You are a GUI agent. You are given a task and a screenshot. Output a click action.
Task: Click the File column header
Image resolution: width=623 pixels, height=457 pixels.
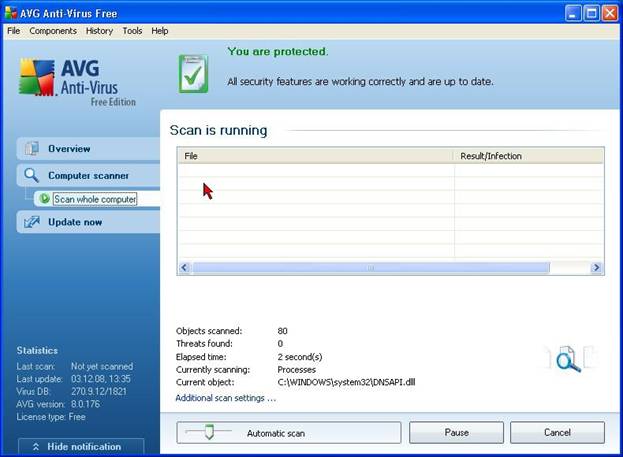click(x=316, y=156)
